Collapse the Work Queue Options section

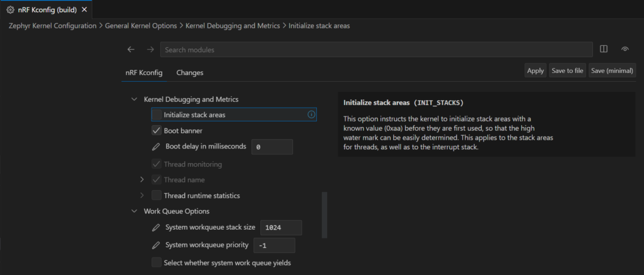(x=133, y=211)
